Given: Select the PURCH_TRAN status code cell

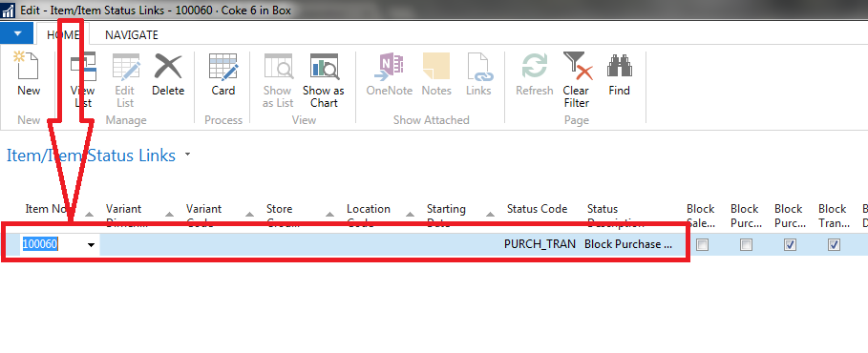Looking at the screenshot, I should click(x=540, y=244).
